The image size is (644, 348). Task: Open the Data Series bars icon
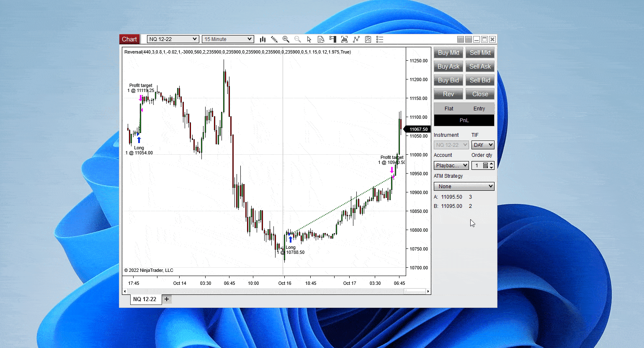coord(344,39)
